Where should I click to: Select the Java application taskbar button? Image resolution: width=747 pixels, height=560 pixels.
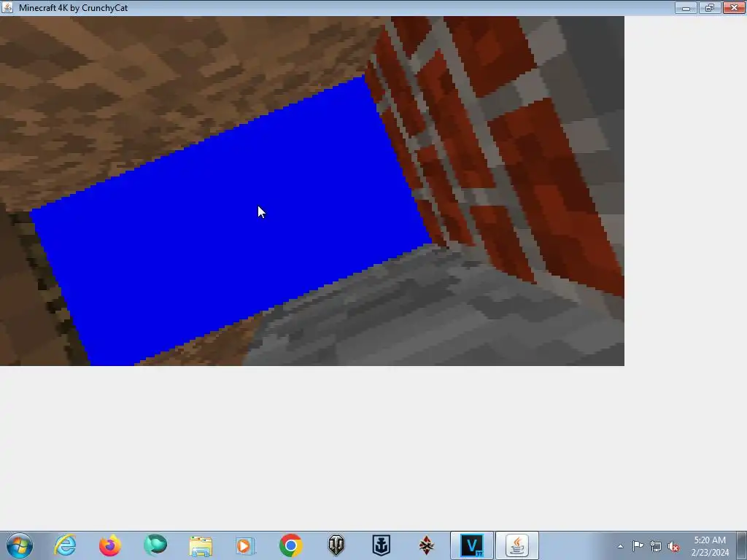[517, 545]
